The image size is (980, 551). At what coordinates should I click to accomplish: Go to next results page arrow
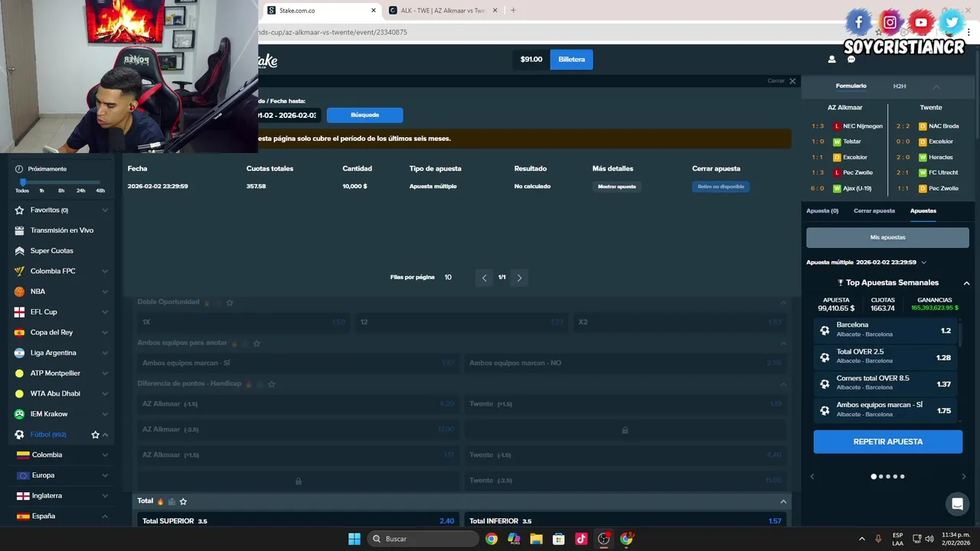(x=519, y=278)
